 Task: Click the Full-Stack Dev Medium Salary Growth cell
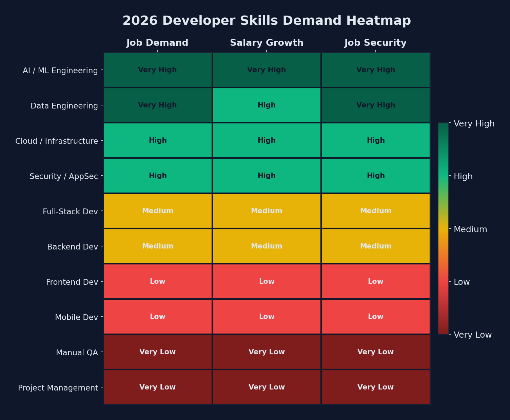coord(267,211)
